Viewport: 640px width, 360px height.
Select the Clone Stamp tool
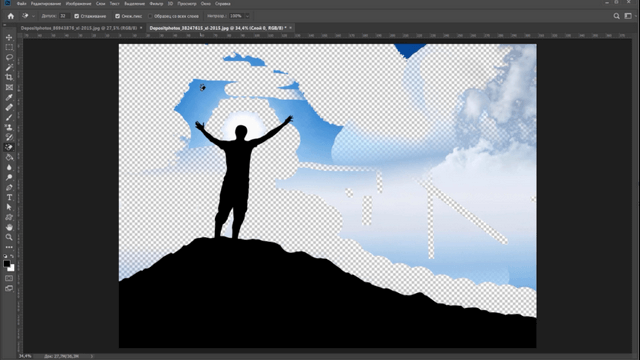click(9, 127)
